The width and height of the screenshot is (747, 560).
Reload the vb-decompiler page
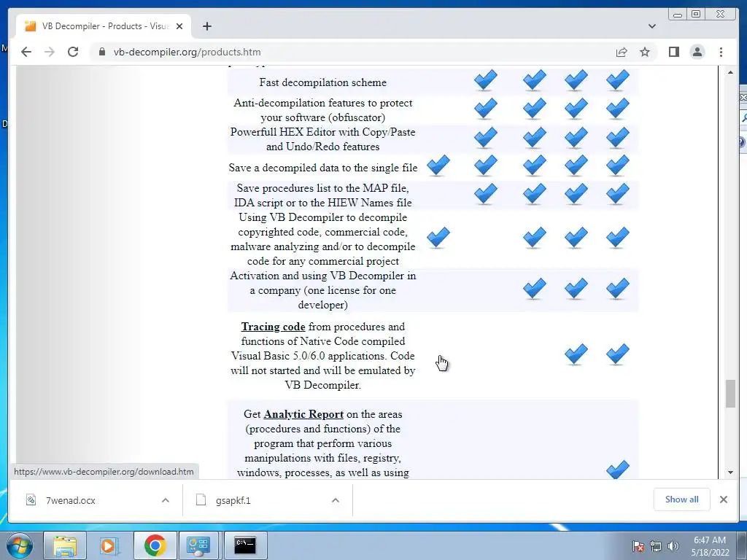[73, 52]
